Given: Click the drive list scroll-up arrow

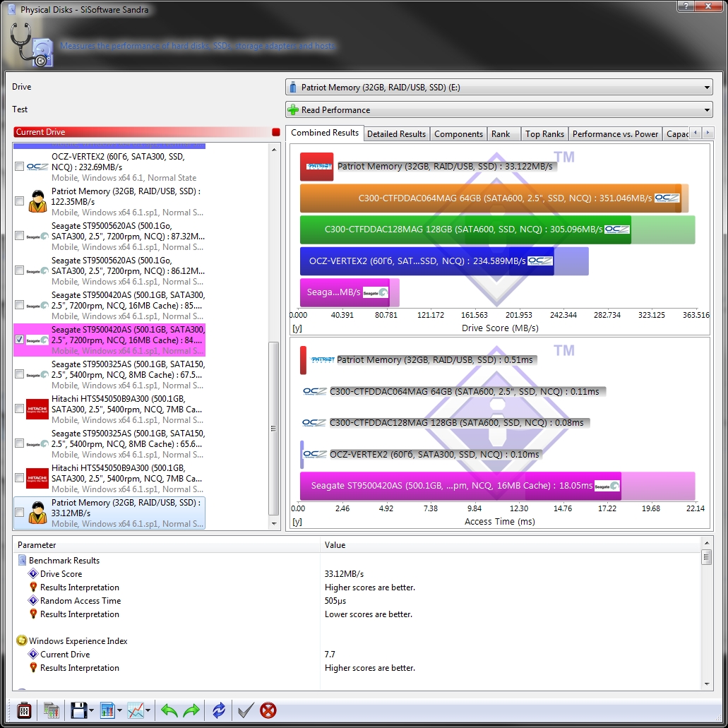Looking at the screenshot, I should coord(274,150).
